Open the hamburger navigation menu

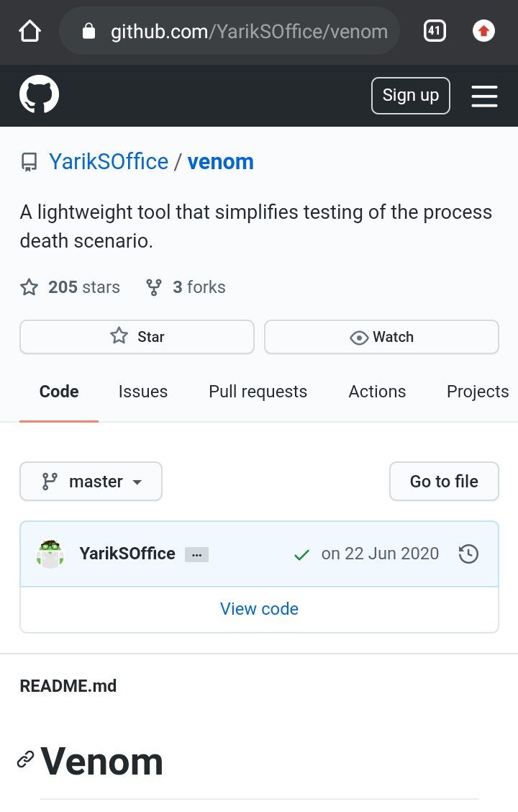(484, 96)
